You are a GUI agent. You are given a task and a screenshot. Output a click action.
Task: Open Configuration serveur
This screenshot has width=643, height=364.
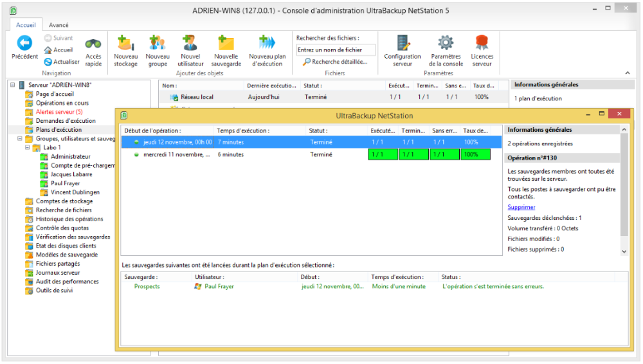point(403,44)
